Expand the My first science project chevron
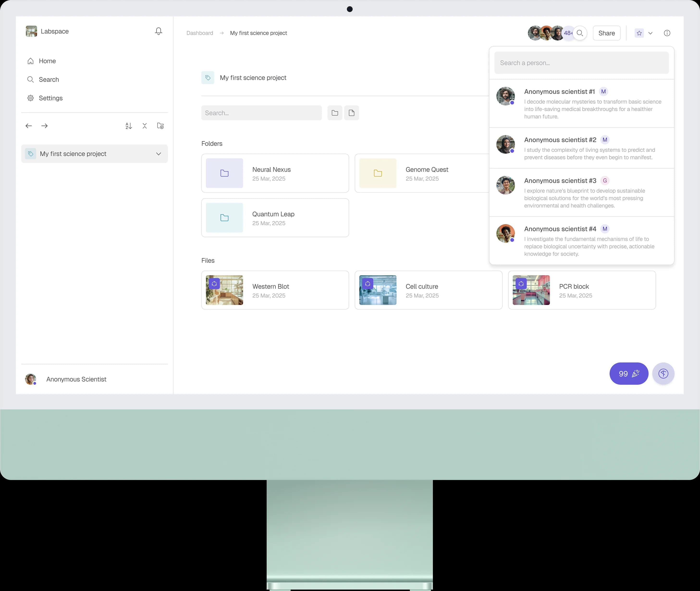The width and height of the screenshot is (700, 591). tap(158, 154)
